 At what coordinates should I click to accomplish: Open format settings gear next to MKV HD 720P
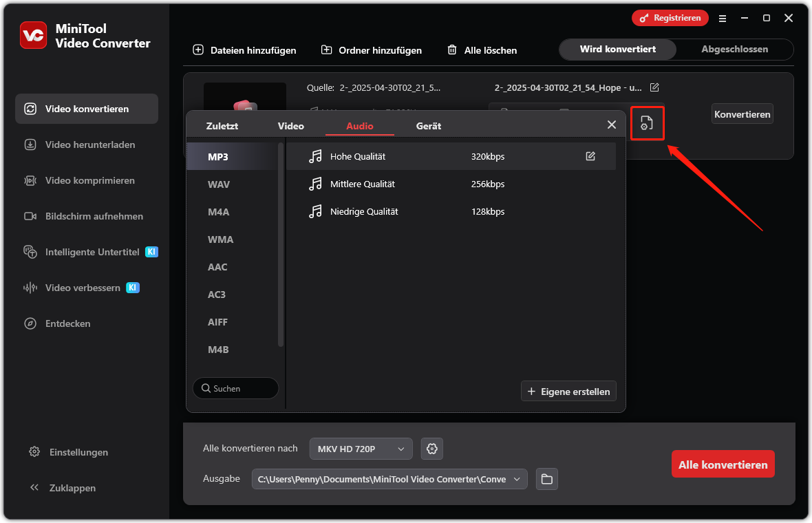[x=432, y=449]
